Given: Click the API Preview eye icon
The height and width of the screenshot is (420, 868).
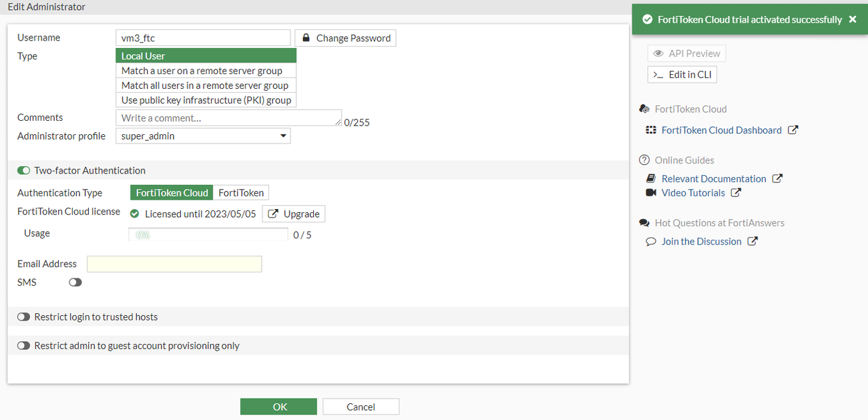Looking at the screenshot, I should tap(659, 53).
